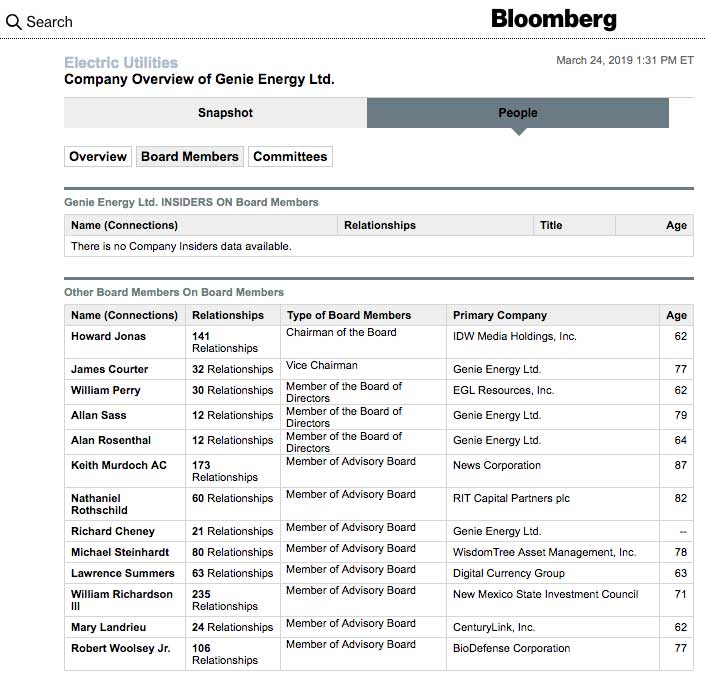Click 'Chairman of the Board' cell
706x688 pixels.
point(341,332)
